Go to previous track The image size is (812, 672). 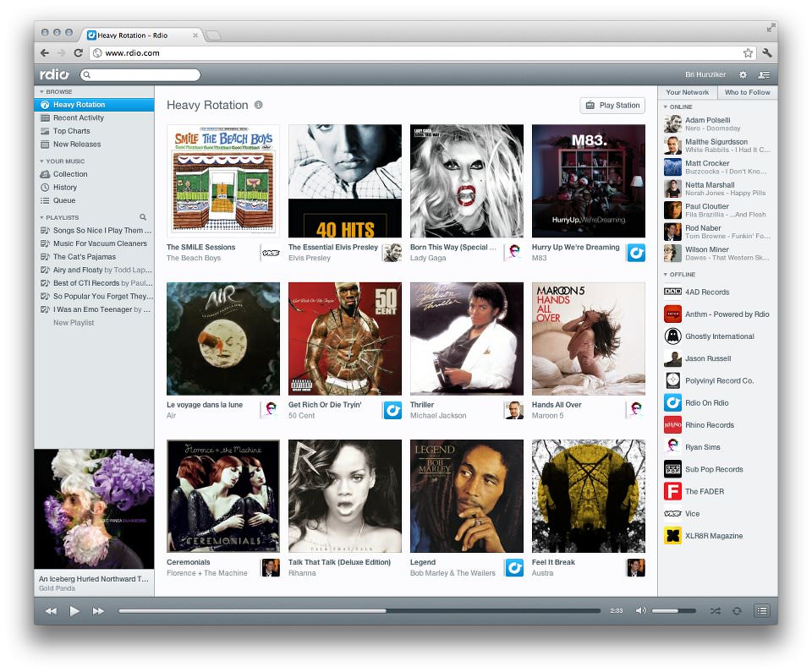tap(51, 611)
